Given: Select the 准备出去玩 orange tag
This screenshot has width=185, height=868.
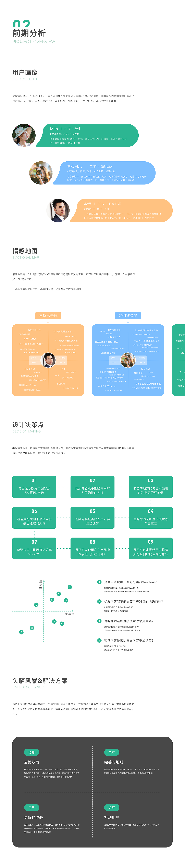Looking at the screenshot, I should [48, 316].
